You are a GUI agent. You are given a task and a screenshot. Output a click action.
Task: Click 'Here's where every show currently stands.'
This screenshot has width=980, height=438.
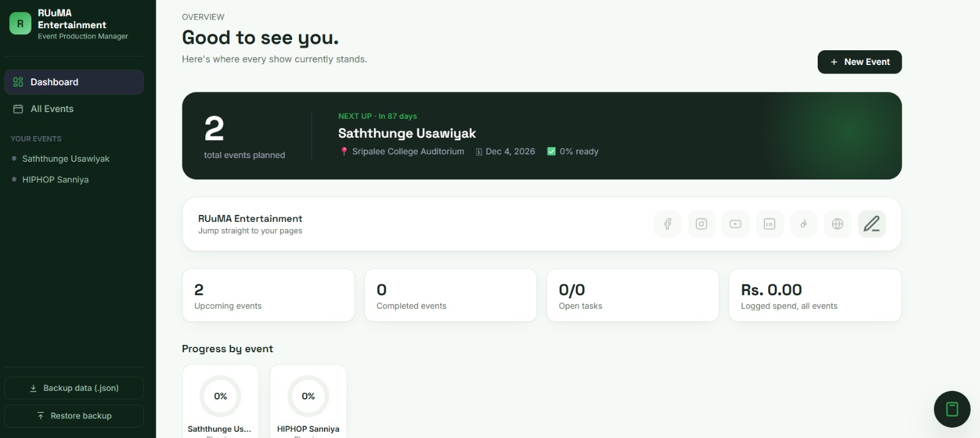tap(274, 59)
